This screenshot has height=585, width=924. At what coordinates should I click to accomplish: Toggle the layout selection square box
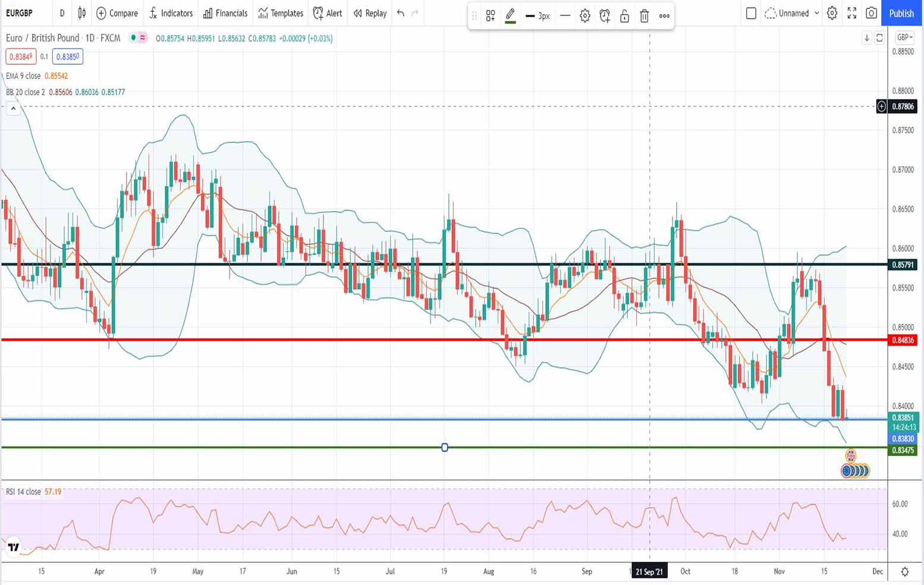(x=751, y=13)
